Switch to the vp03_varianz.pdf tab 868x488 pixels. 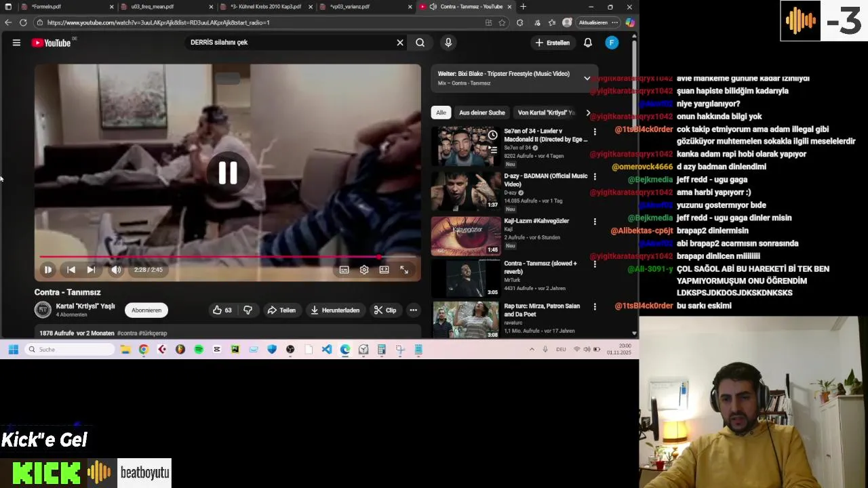[366, 7]
